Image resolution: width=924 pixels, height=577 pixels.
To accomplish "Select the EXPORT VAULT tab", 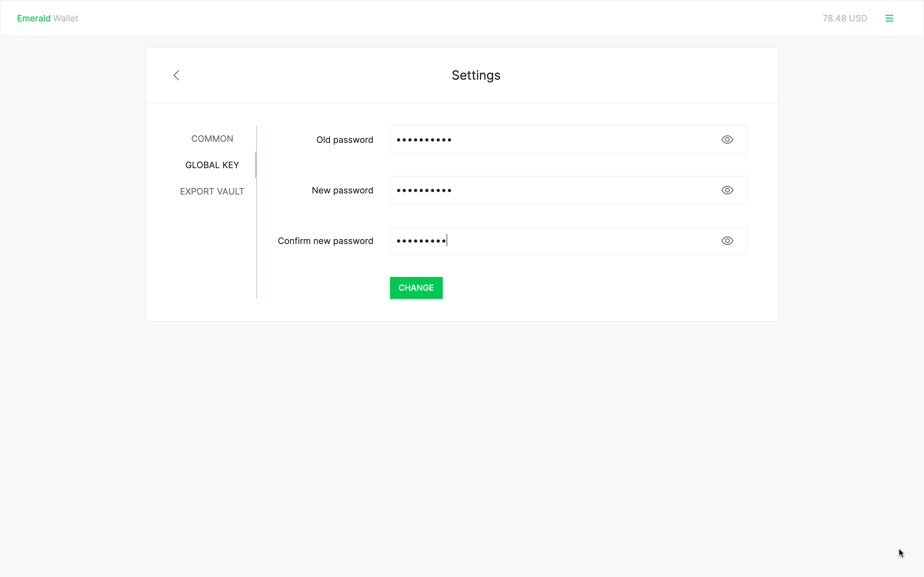I will point(211,192).
